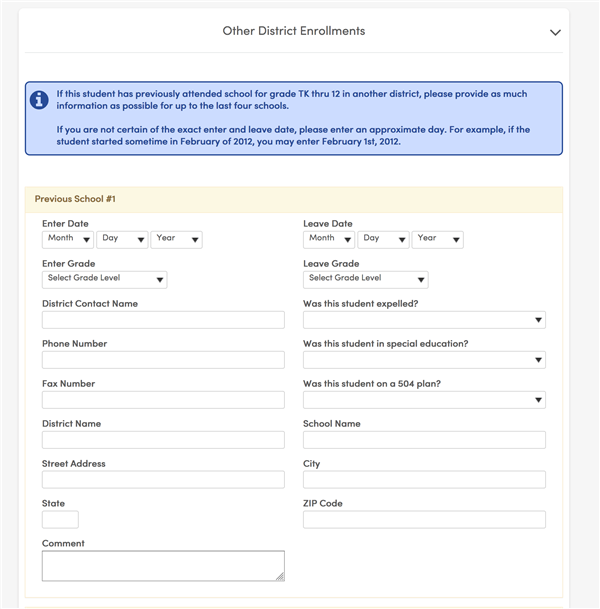Click the 'Enter Date' label
This screenshot has width=600, height=609.
(65, 224)
